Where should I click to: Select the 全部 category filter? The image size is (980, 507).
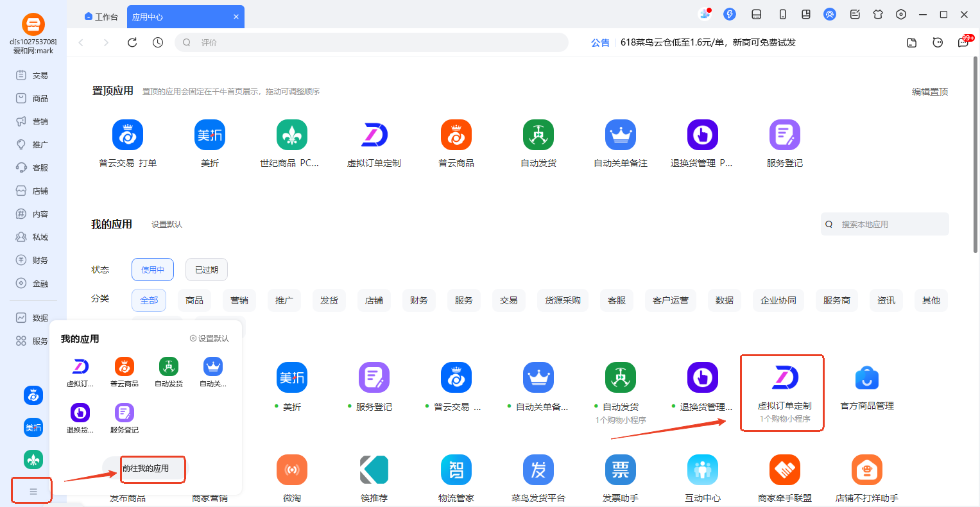pyautogui.click(x=149, y=300)
